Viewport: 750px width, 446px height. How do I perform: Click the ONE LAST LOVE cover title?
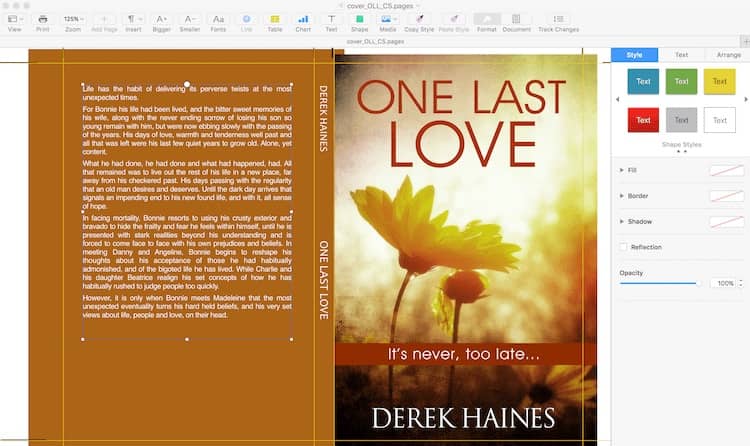(x=462, y=123)
